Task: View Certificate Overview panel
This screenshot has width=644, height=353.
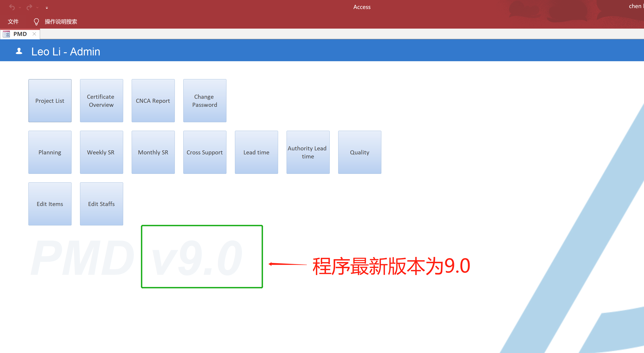Action: pyautogui.click(x=101, y=100)
